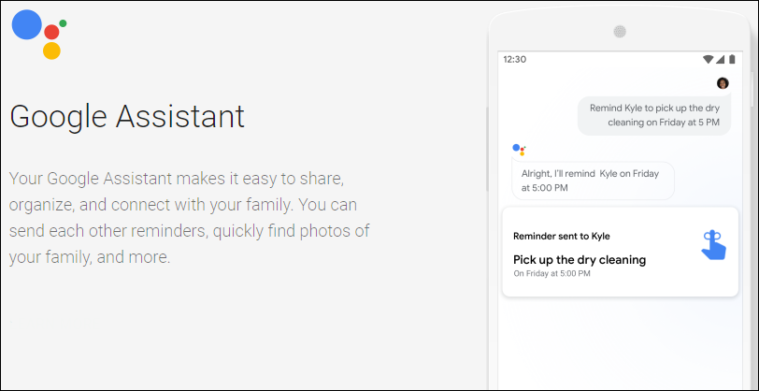Click the cellular signal icon on phone
The width and height of the screenshot is (759, 391).
pos(720,60)
